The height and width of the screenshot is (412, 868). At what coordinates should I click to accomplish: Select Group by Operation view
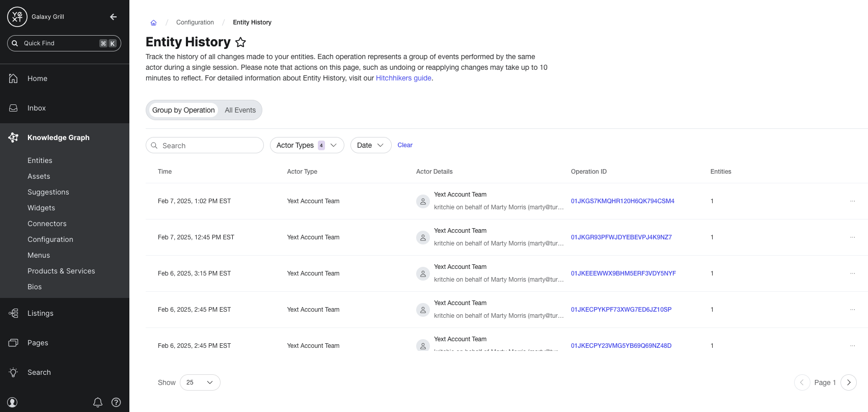tap(183, 110)
